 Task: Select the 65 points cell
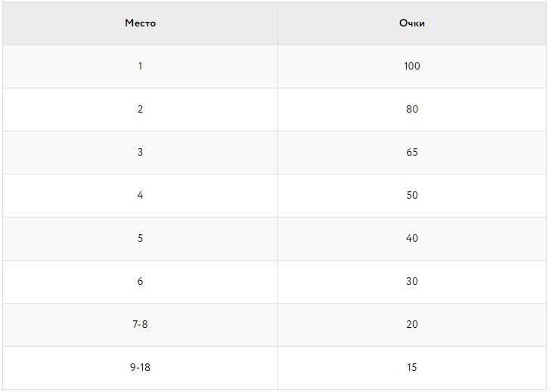[x=411, y=153]
